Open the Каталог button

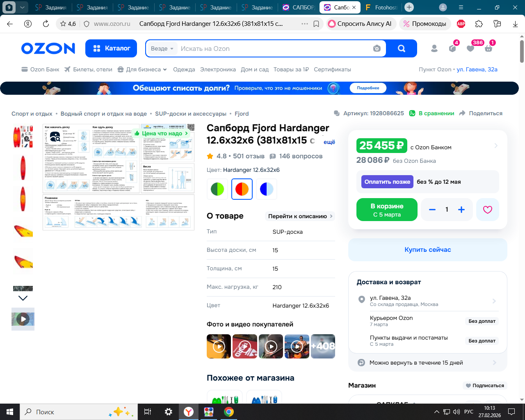click(112, 48)
